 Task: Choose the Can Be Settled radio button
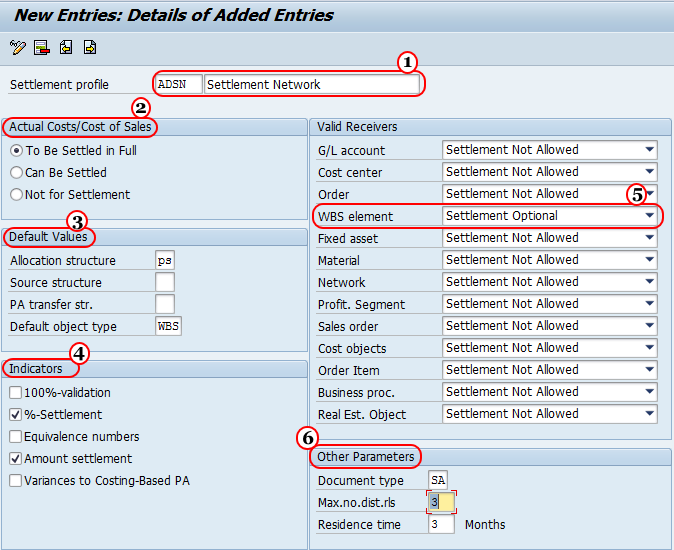click(17, 173)
